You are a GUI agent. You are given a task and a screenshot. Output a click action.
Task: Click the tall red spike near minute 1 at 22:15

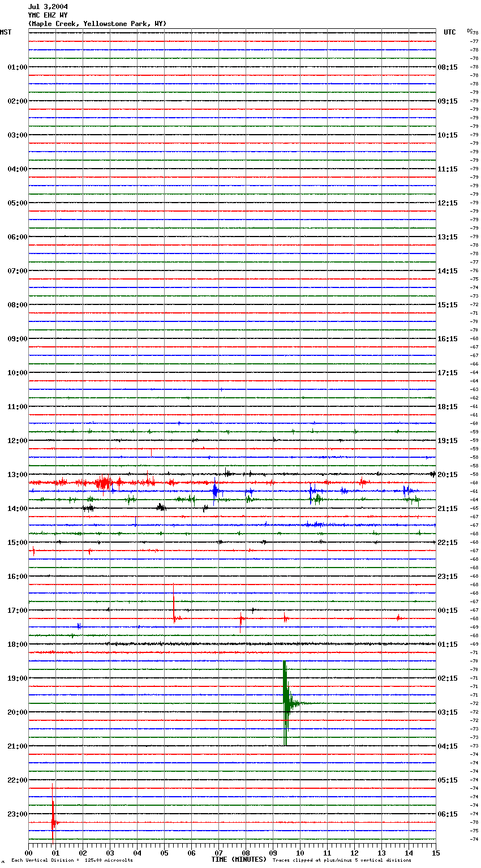[53, 811]
